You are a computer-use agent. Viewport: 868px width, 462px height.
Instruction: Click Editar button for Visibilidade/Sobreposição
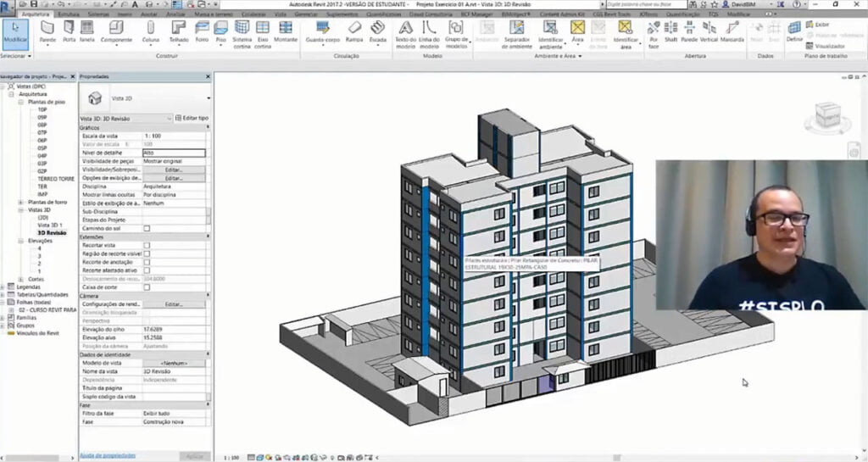(174, 170)
